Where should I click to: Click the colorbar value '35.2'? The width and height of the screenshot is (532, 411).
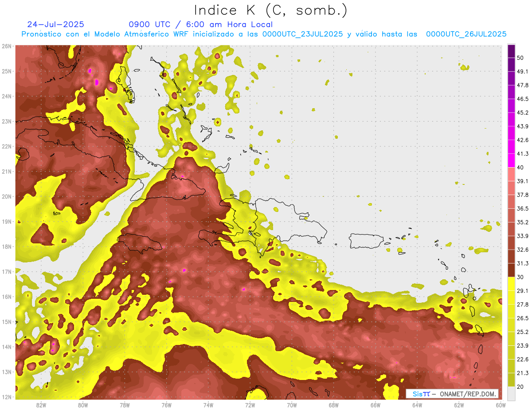point(523,222)
